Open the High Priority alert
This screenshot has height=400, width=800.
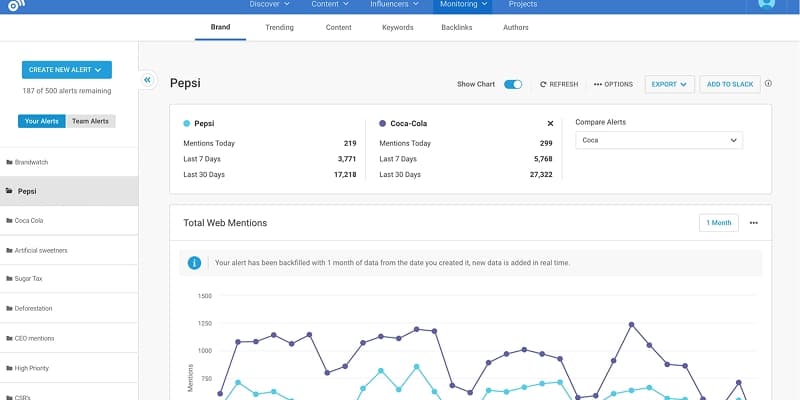69,368
